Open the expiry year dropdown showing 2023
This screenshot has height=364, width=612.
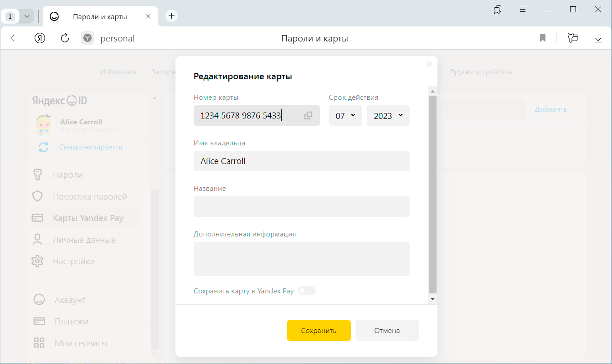388,116
